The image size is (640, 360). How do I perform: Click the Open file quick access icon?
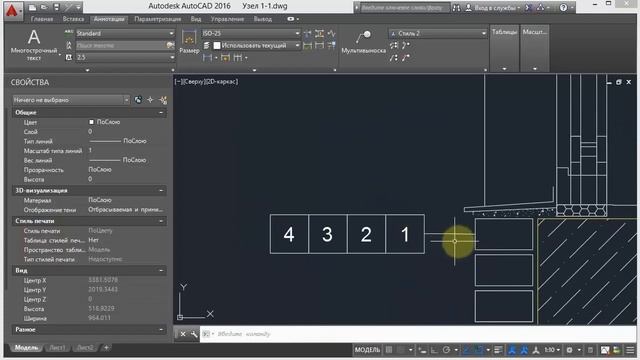click(x=44, y=7)
